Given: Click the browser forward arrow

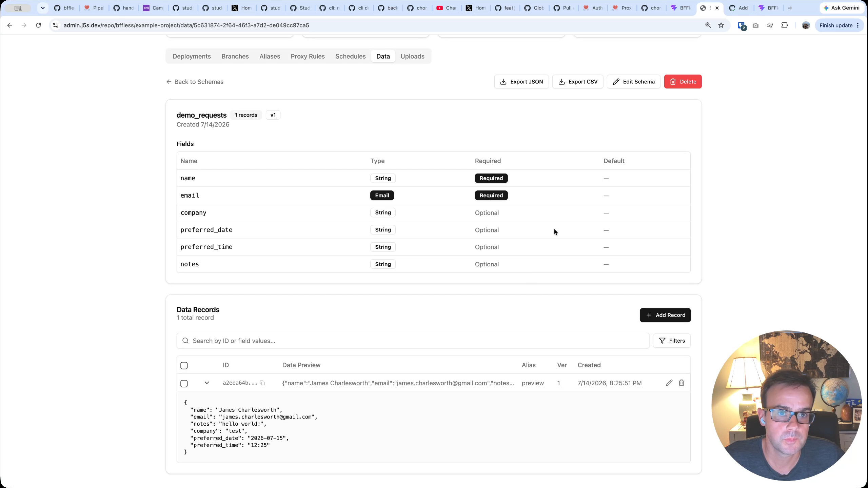Looking at the screenshot, I should tap(24, 25).
